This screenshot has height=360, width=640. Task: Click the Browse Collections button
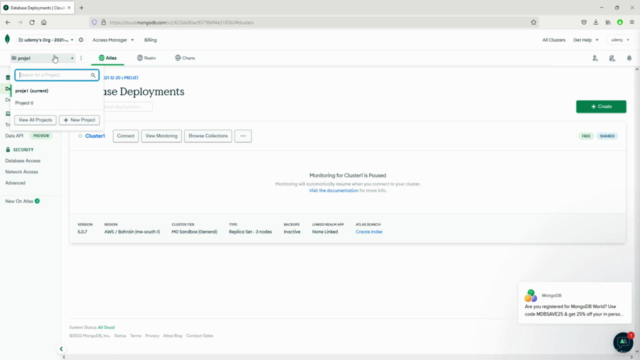(x=208, y=136)
